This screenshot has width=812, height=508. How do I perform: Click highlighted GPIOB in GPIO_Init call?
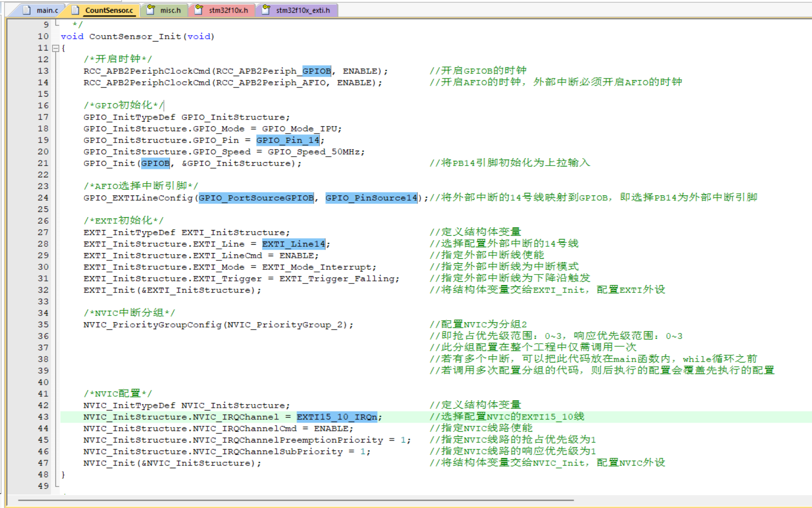point(155,163)
